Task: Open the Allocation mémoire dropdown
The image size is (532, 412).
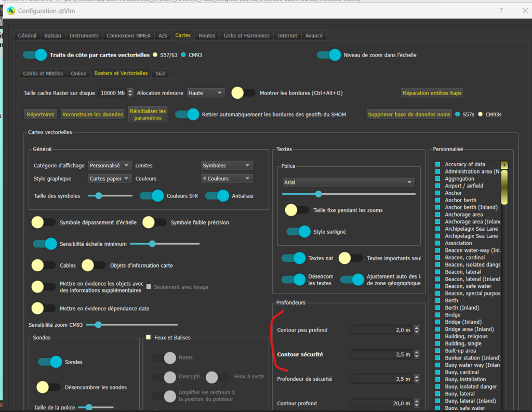Action: click(206, 93)
